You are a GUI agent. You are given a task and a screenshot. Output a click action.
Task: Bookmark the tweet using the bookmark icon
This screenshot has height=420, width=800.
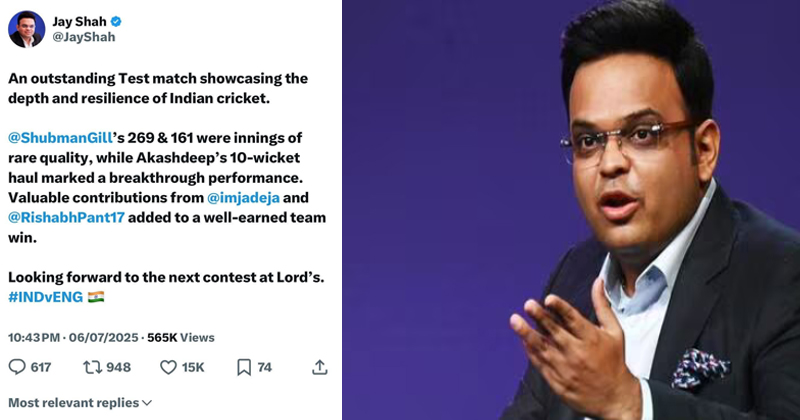pos(244,367)
